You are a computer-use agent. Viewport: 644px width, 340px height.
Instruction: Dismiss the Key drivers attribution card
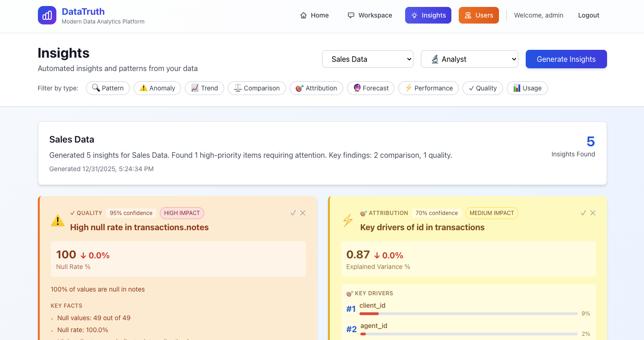593,213
